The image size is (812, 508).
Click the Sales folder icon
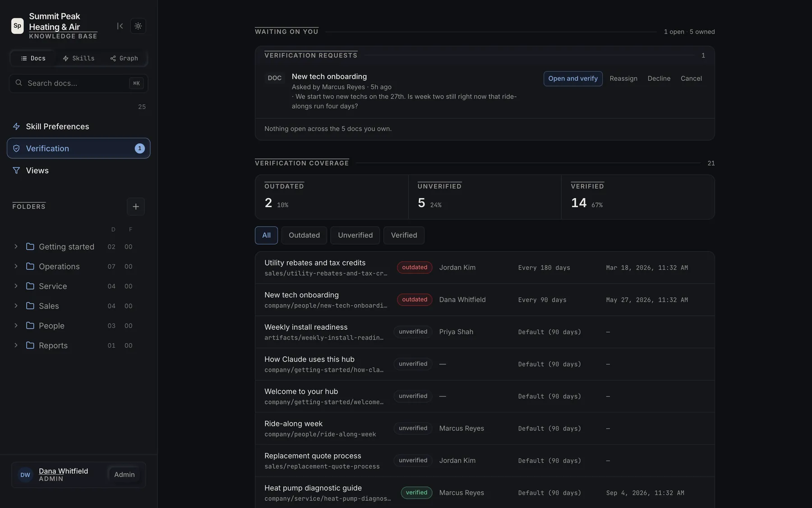pyautogui.click(x=30, y=306)
